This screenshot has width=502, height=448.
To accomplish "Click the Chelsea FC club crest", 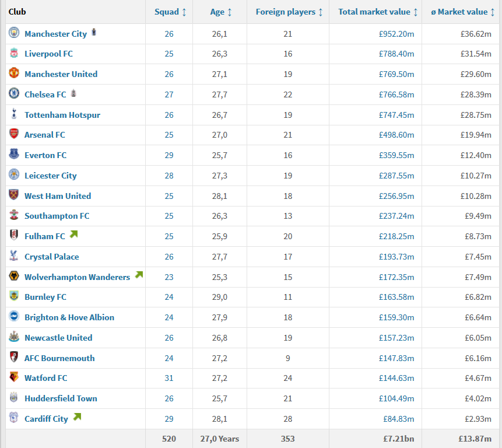I will [14, 93].
